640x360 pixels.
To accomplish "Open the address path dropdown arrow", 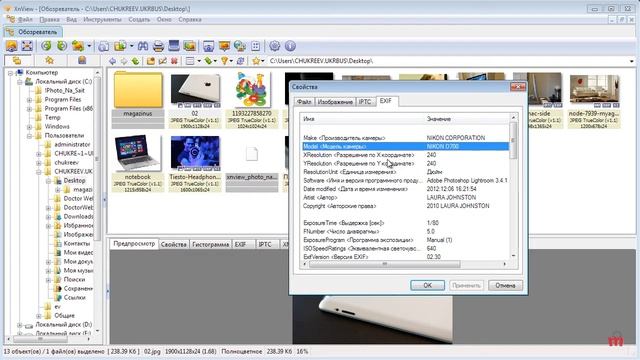I will click(x=631, y=61).
